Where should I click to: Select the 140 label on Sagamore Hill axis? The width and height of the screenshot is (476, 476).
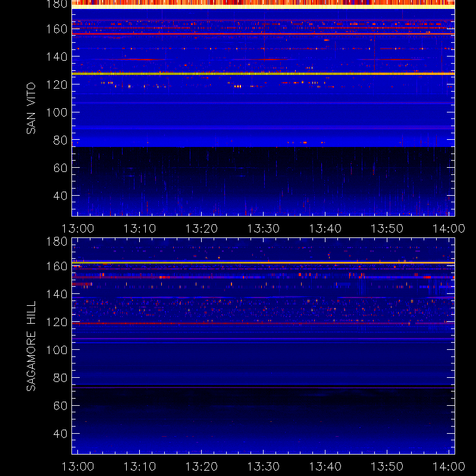coord(57,294)
